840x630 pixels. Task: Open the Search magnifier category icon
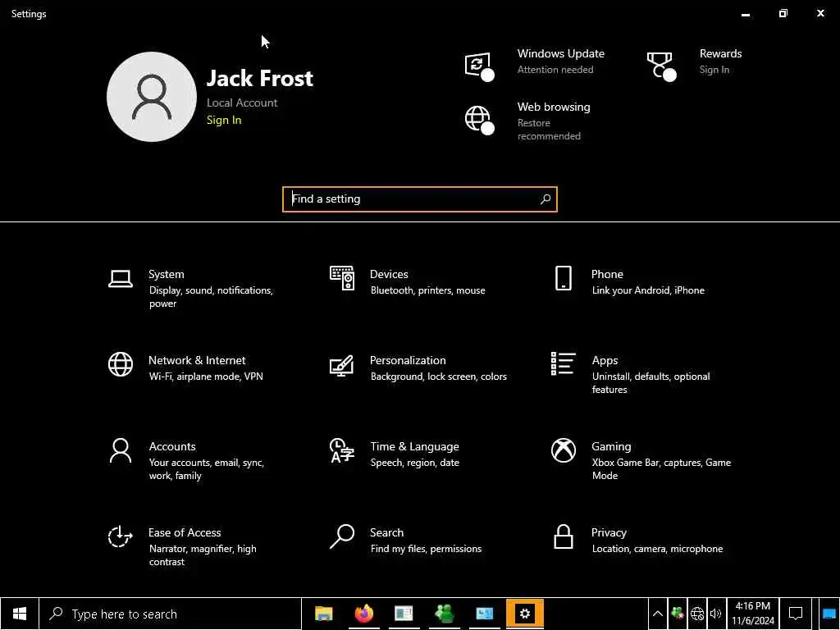pos(342,536)
